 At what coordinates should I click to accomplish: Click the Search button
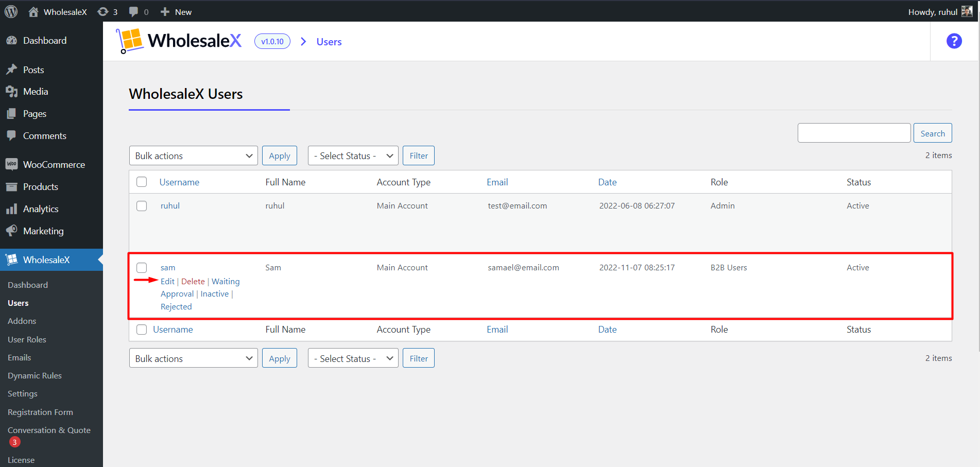(x=933, y=133)
